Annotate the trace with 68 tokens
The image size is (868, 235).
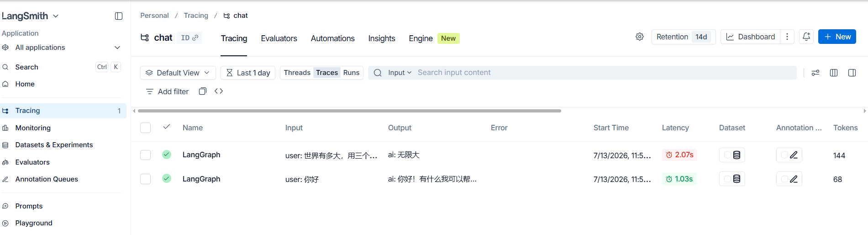789,179
